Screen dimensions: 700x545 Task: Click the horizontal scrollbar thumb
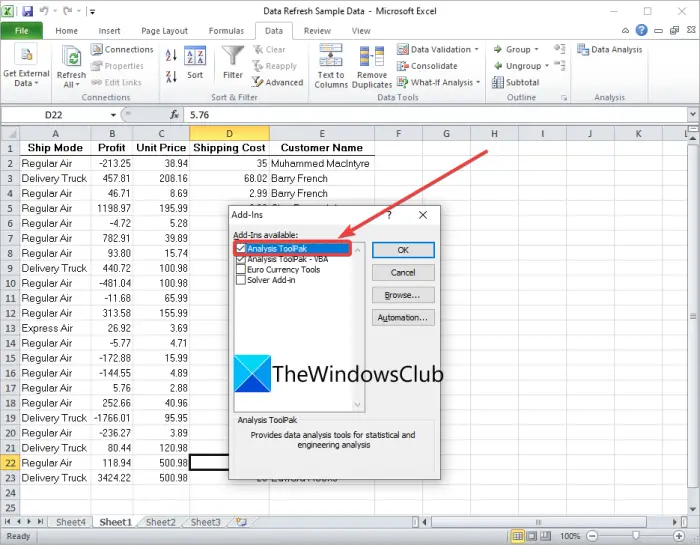[x=538, y=522]
